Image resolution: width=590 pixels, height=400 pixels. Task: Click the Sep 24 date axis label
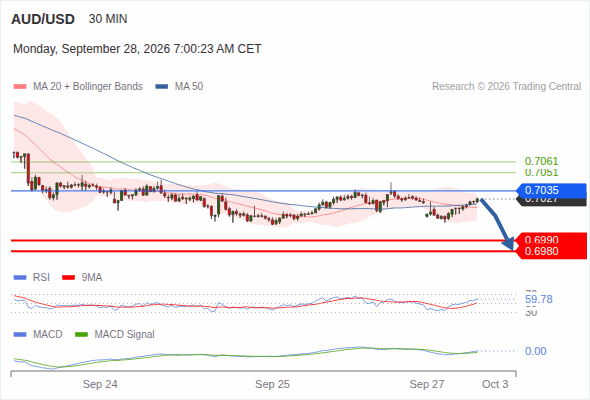point(100,384)
